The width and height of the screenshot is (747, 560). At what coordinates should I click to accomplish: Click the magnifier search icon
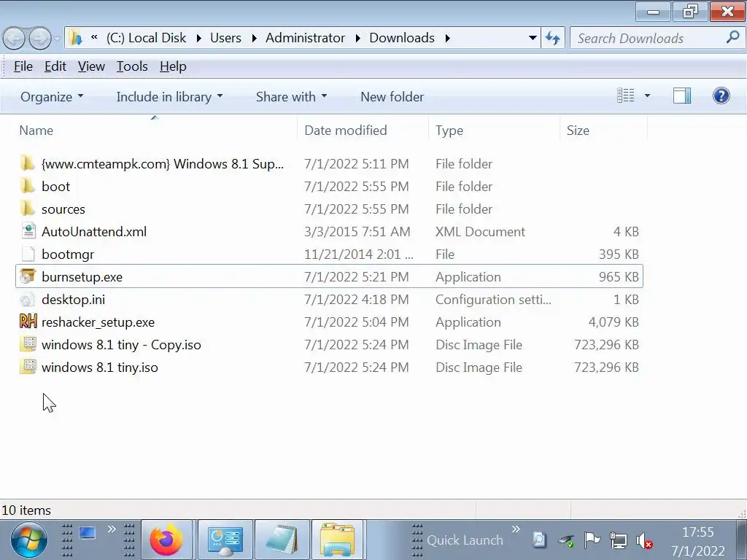(732, 38)
